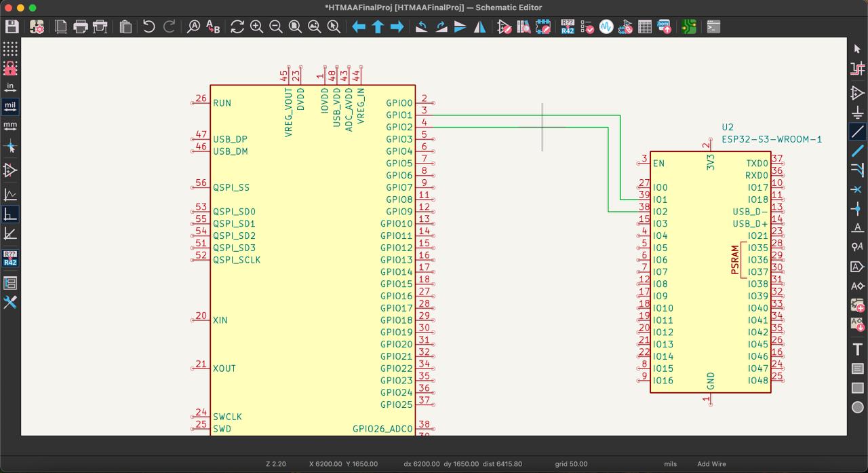Toggle the full-window crosshair cursor
The width and height of the screenshot is (868, 473).
(x=10, y=147)
